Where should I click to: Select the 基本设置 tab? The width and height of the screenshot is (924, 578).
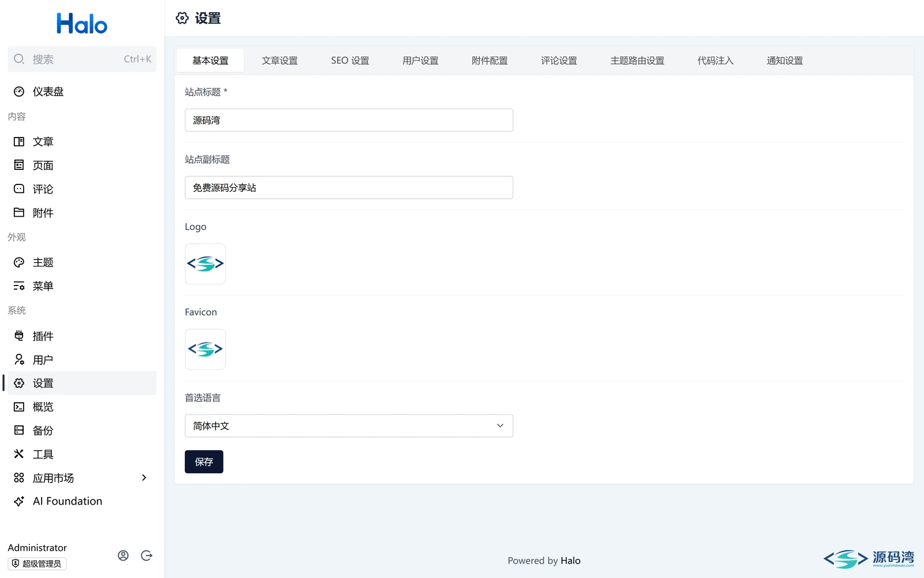210,61
